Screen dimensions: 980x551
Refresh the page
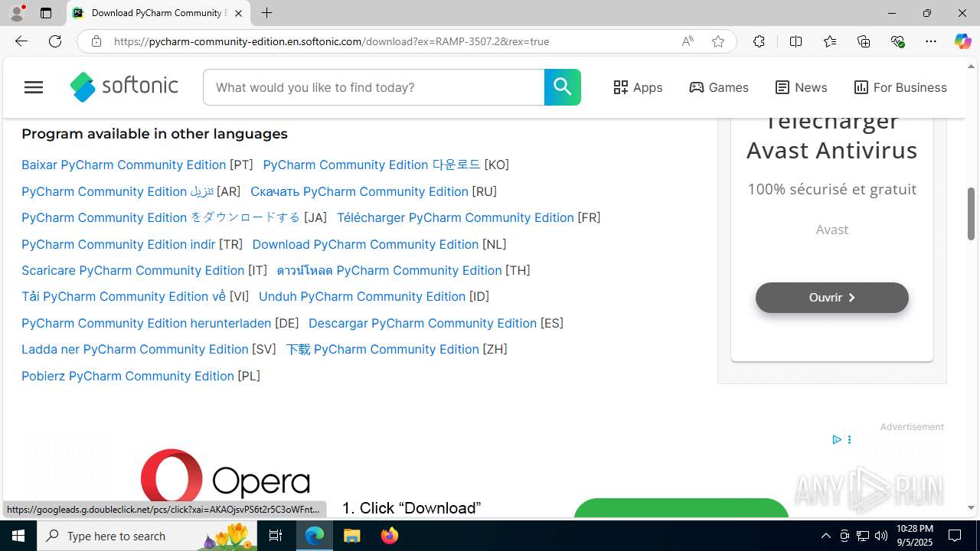coord(55,41)
